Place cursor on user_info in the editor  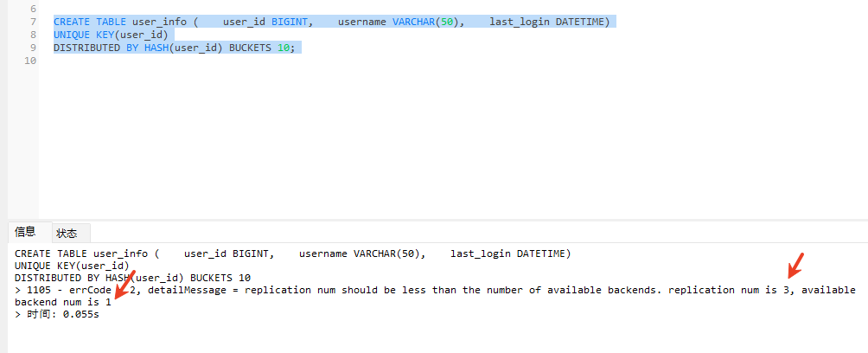click(159, 22)
